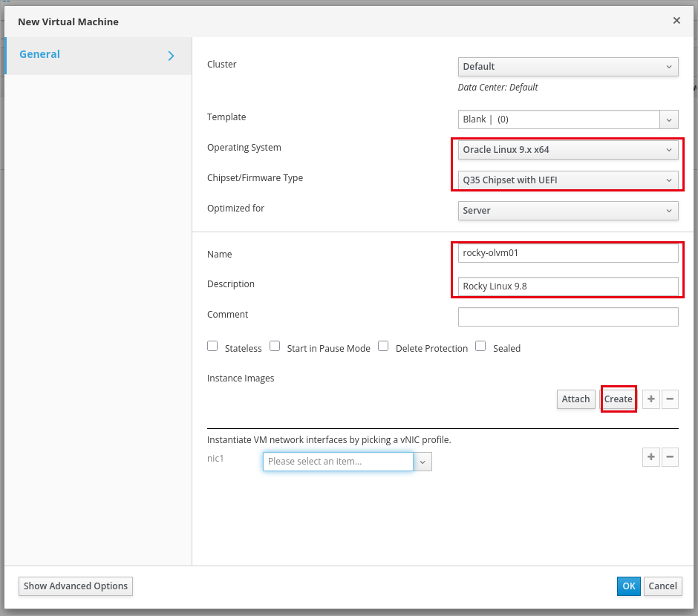Remove instance image with minus icon
Viewport: 698px width, 616px height.
(670, 399)
